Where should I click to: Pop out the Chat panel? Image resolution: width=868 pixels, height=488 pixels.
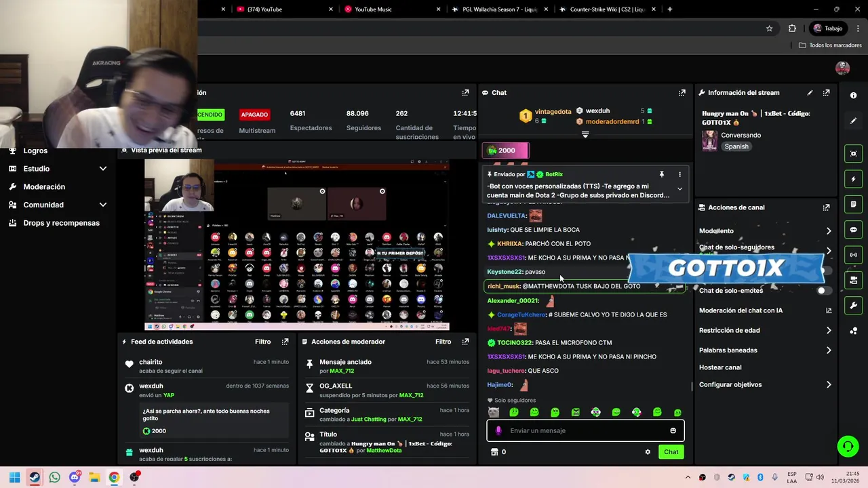click(x=682, y=93)
